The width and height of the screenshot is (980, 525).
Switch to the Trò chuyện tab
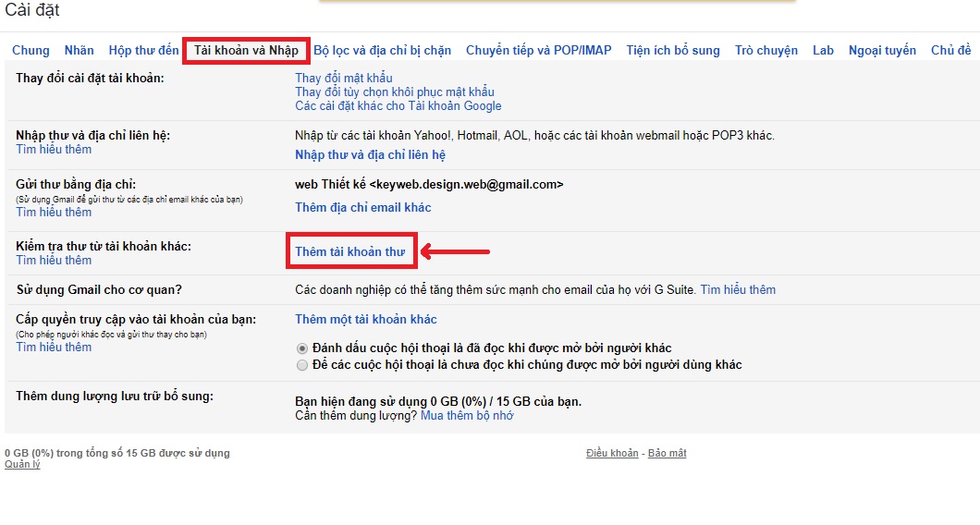click(x=766, y=51)
